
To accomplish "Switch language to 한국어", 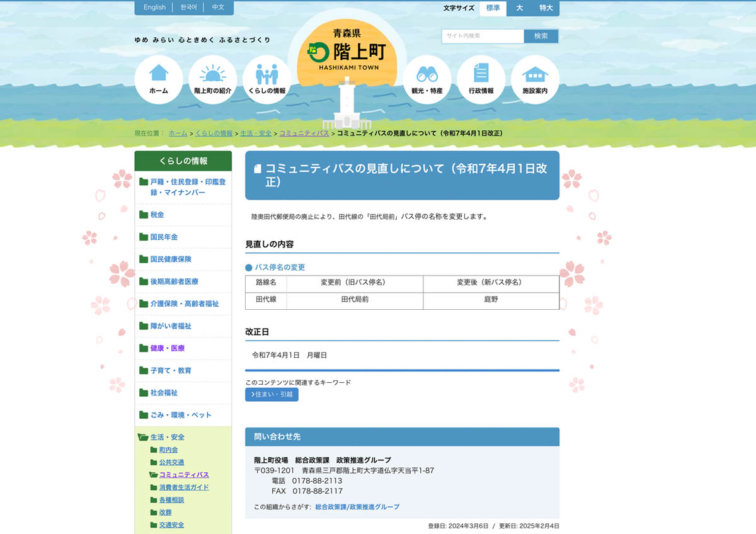I will point(188,8).
